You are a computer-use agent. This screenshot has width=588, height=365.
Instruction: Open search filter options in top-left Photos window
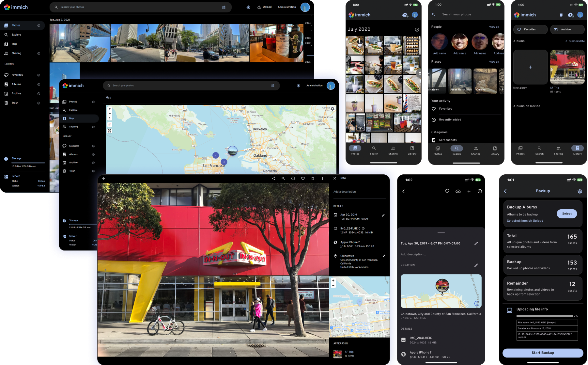tap(224, 7)
